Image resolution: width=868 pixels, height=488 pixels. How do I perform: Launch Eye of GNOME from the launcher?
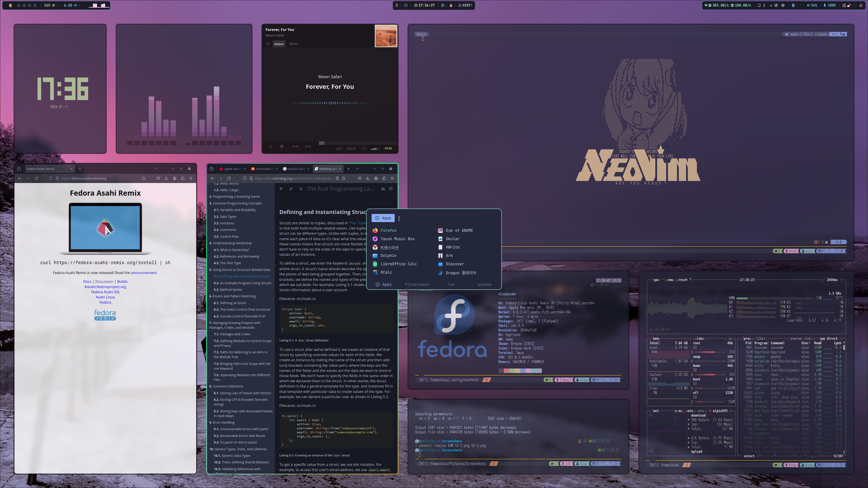pos(459,230)
